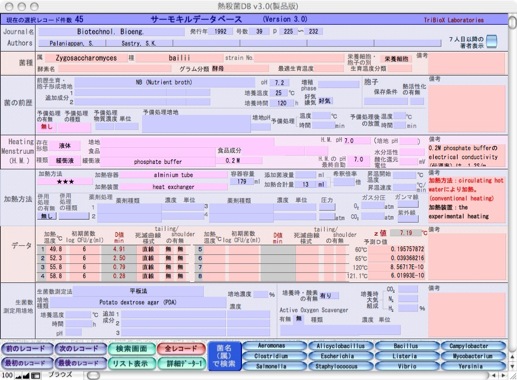This screenshot has width=517, height=380.
Task: Toggle 予備処理の有無 field showing 無し
Action: pos(47,127)
